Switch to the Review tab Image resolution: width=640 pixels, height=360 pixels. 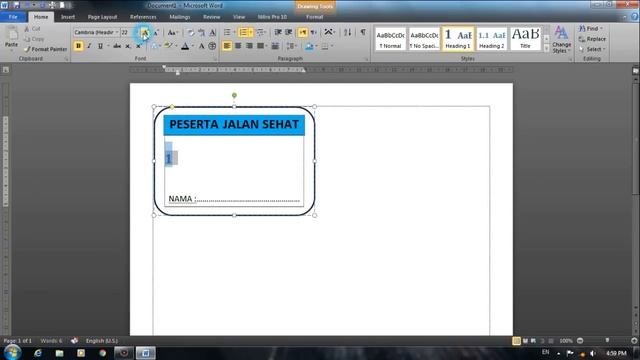pyautogui.click(x=211, y=17)
